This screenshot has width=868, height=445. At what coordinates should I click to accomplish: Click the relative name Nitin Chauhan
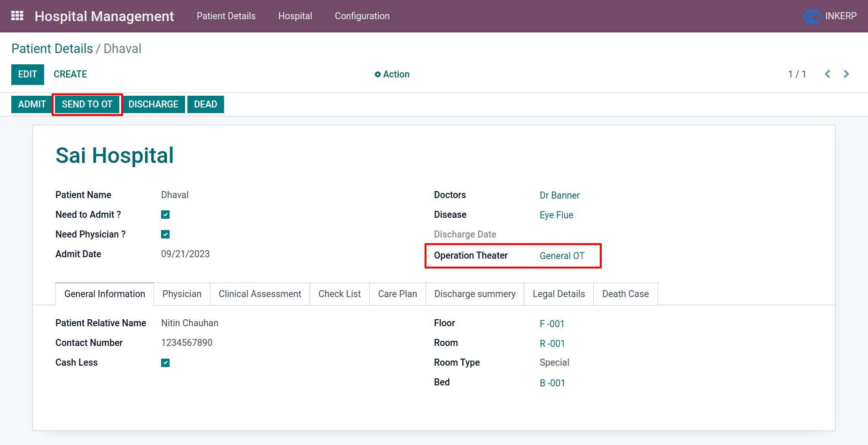(x=190, y=323)
